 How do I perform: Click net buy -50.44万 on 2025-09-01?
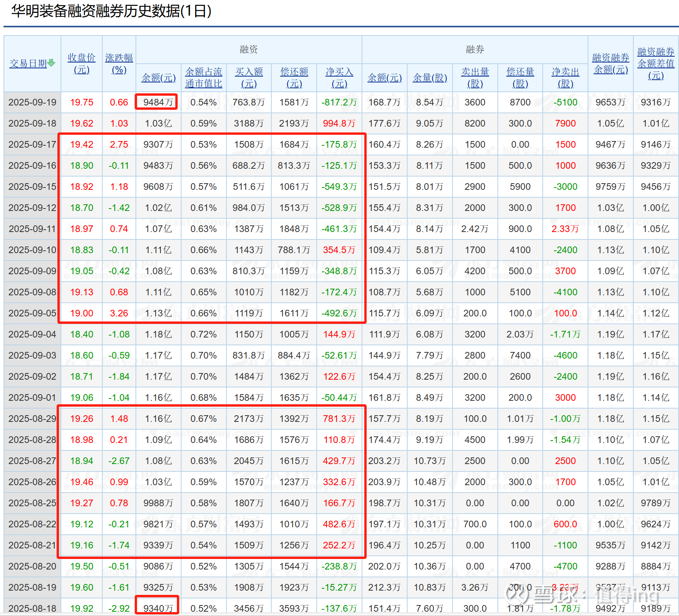(339, 398)
